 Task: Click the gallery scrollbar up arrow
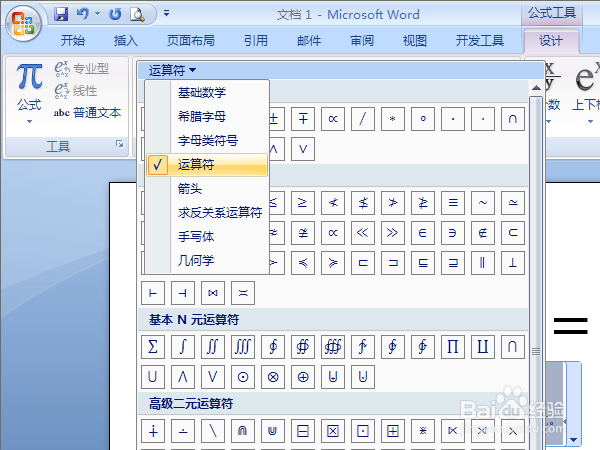coord(536,88)
